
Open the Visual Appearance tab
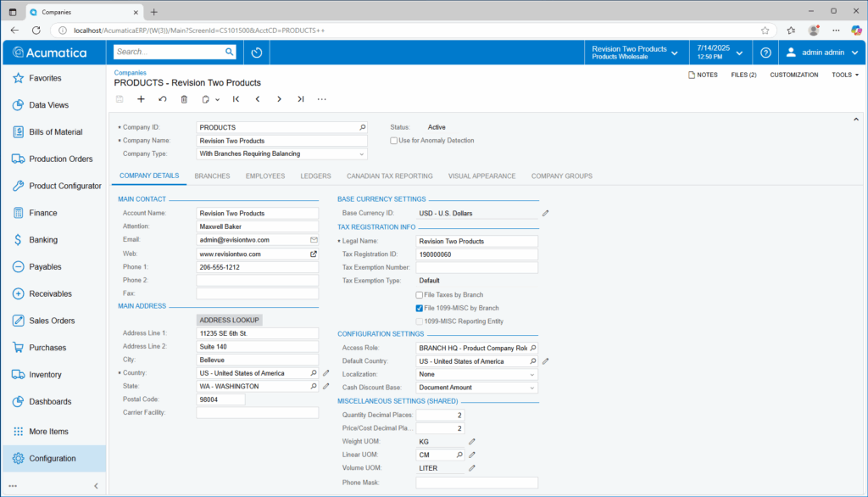coord(481,176)
